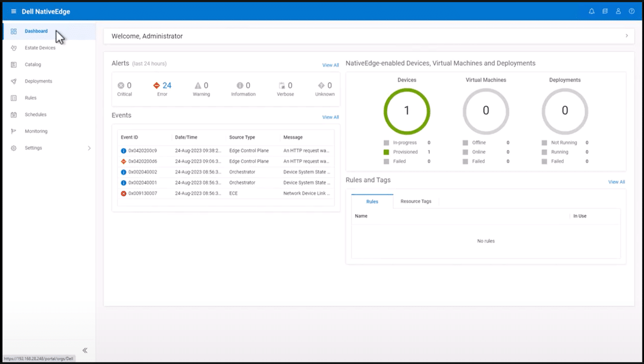This screenshot has width=644, height=364.
Task: Click the ECE source type cell
Action: pyautogui.click(x=233, y=194)
